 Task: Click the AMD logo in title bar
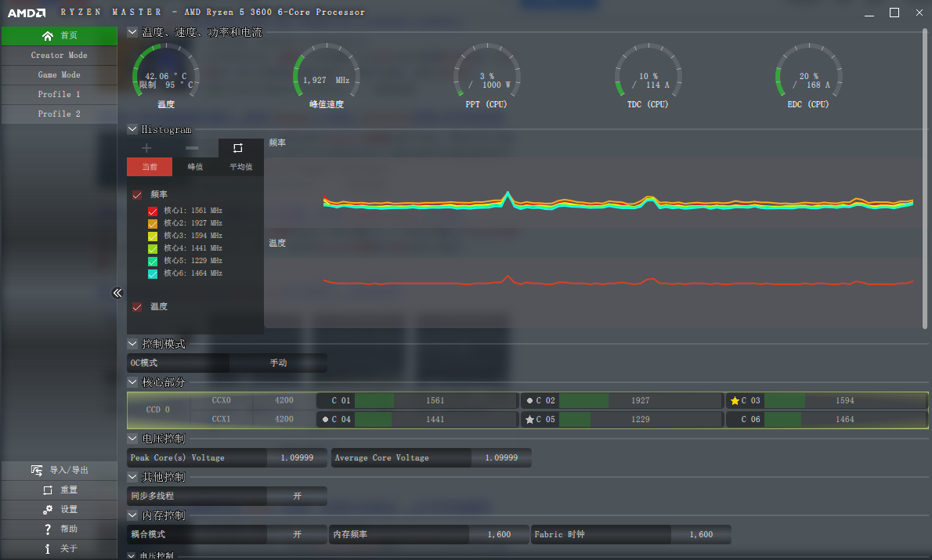coord(26,13)
